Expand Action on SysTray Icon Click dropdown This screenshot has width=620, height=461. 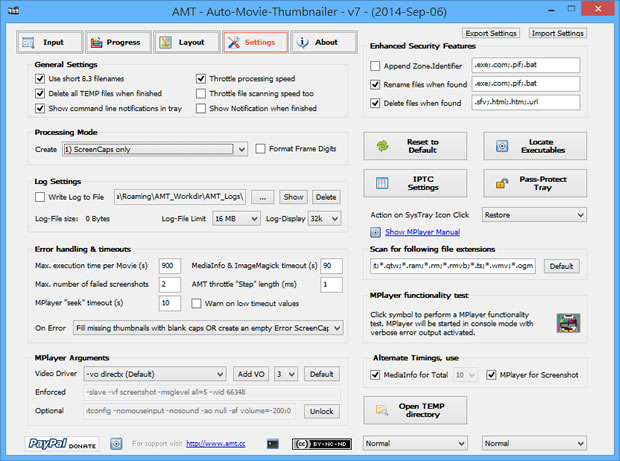point(534,215)
